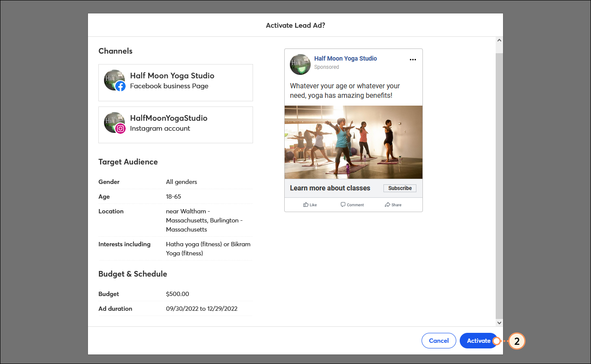Open the three-dot menu on ad preview

412,60
